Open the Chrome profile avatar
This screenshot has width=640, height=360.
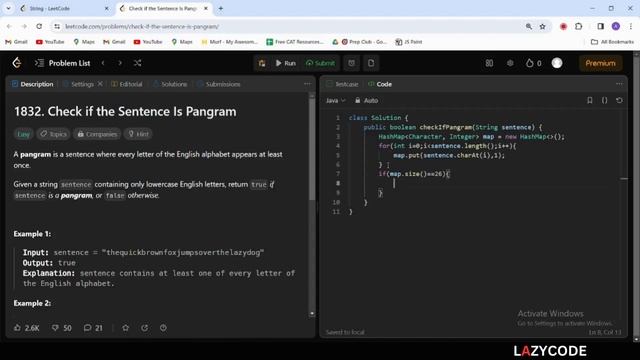pos(616,26)
